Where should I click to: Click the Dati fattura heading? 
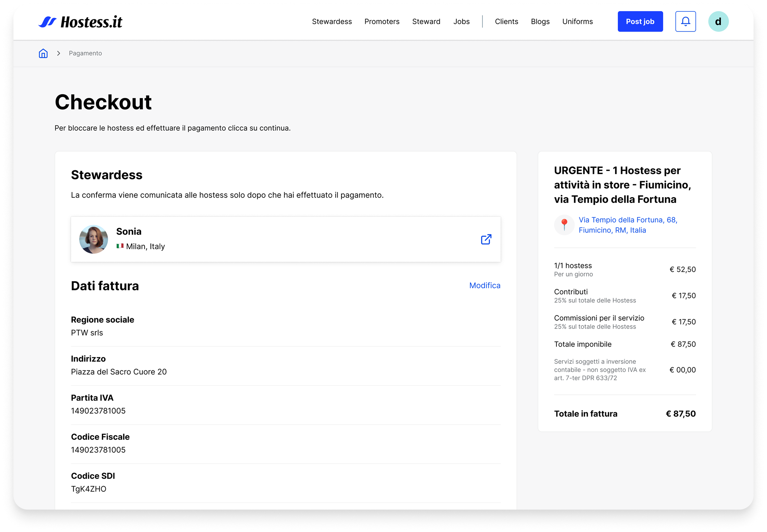105,286
